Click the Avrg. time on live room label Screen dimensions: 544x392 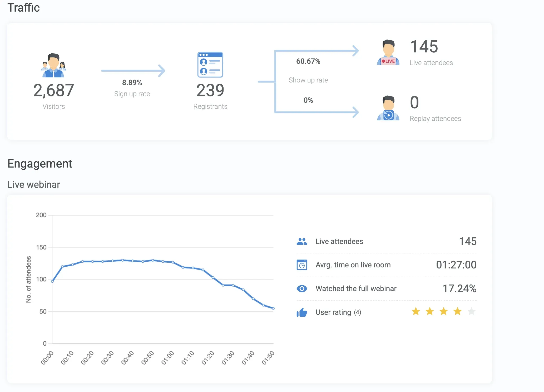(x=353, y=265)
